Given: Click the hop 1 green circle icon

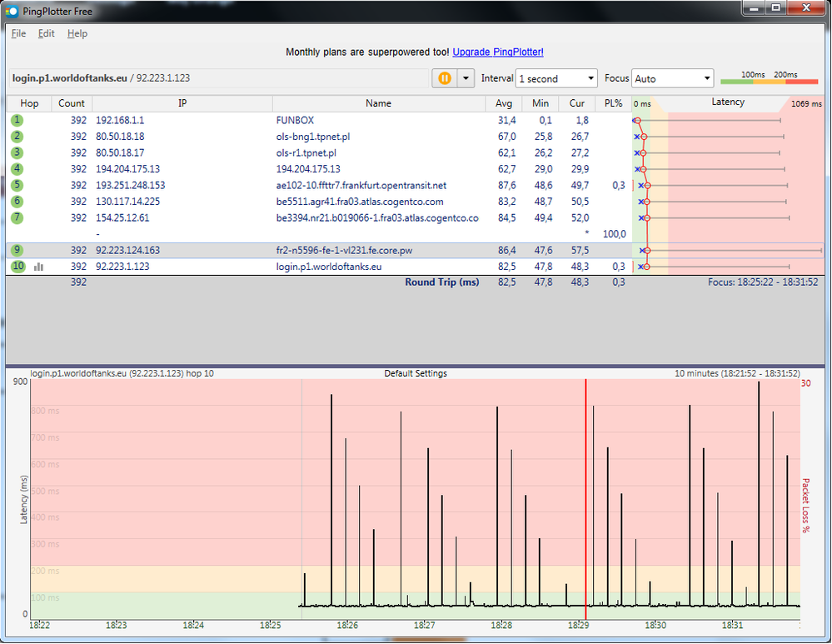Looking at the screenshot, I should (x=17, y=120).
